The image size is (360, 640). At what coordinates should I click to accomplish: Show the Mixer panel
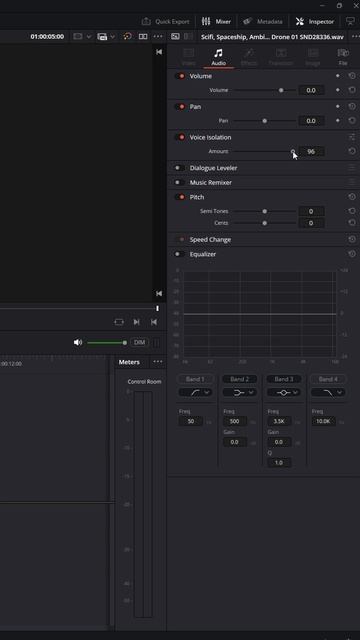coord(216,22)
